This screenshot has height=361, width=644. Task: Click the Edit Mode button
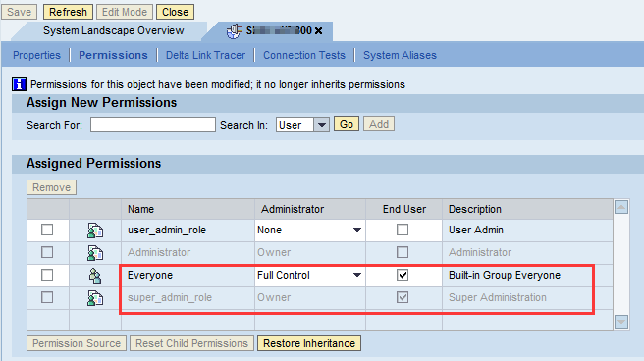[x=125, y=12]
